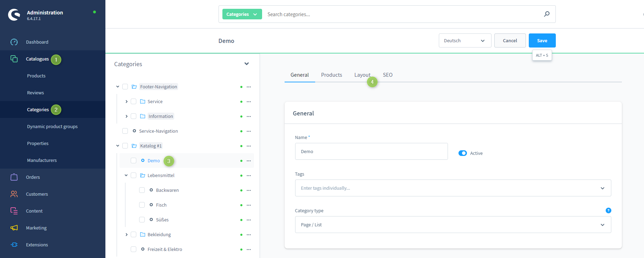Open the three-dot menu for Süßes
The height and width of the screenshot is (258, 644).
coord(249,220)
